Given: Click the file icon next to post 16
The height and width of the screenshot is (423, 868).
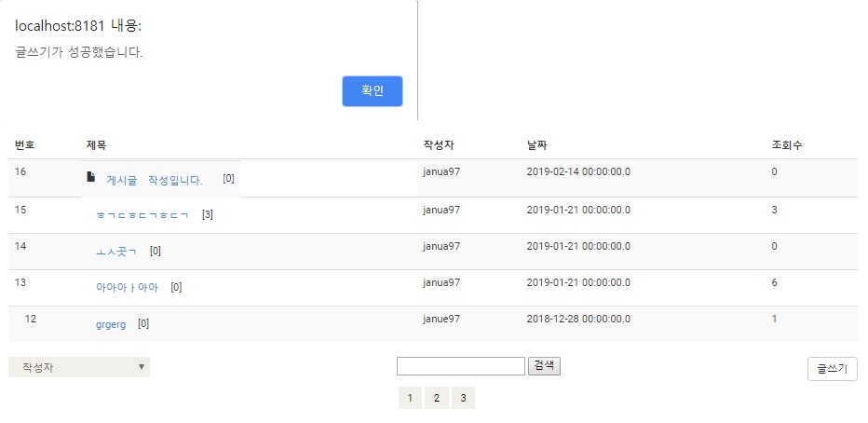Looking at the screenshot, I should click(x=90, y=177).
